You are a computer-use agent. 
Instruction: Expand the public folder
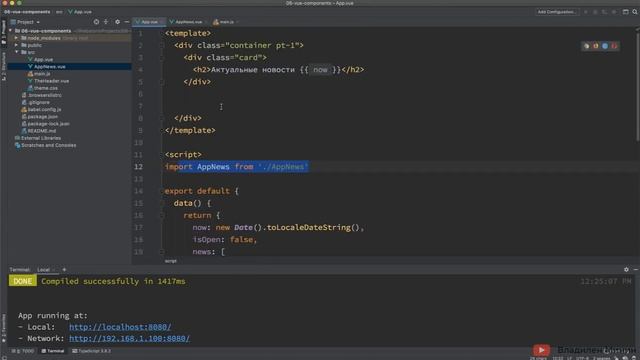click(16, 45)
